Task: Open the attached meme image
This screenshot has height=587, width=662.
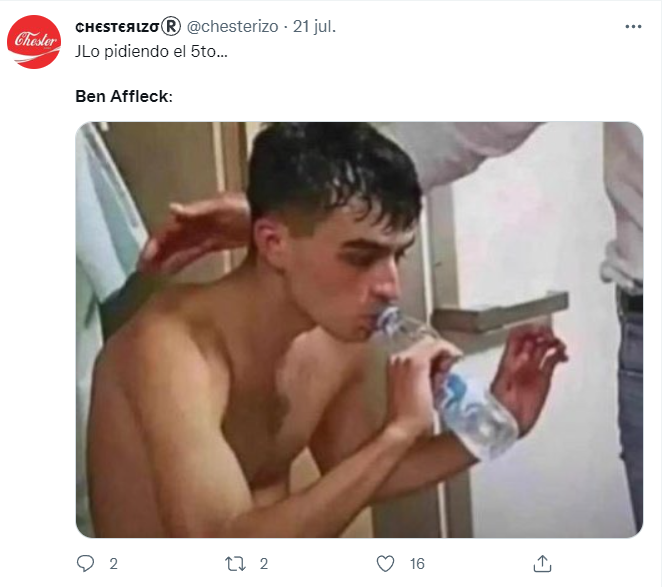Action: [x=359, y=330]
